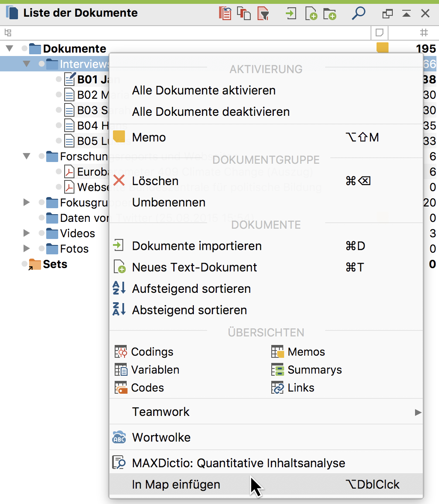Click the reset activations toolbar icon
The image size is (439, 504).
[225, 13]
